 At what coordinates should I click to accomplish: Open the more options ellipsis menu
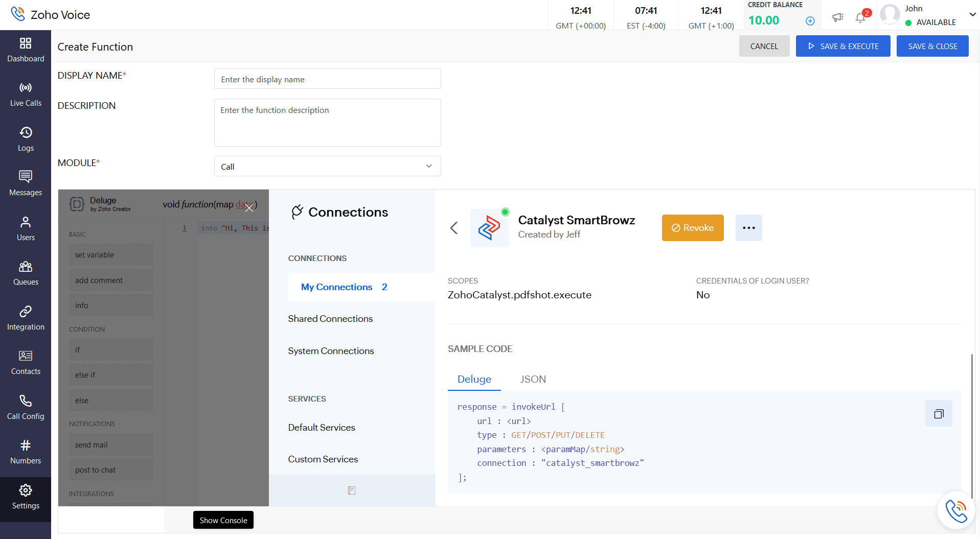click(748, 228)
